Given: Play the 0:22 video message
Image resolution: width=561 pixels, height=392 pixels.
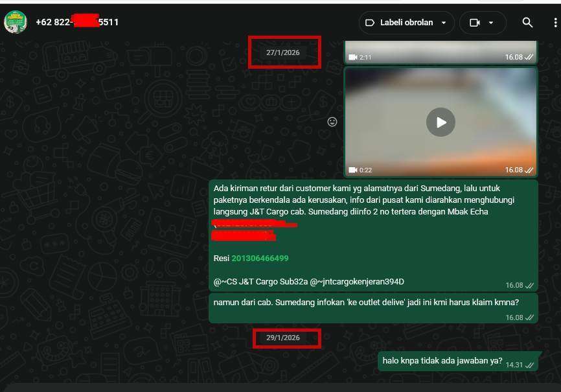Looking at the screenshot, I should point(441,122).
